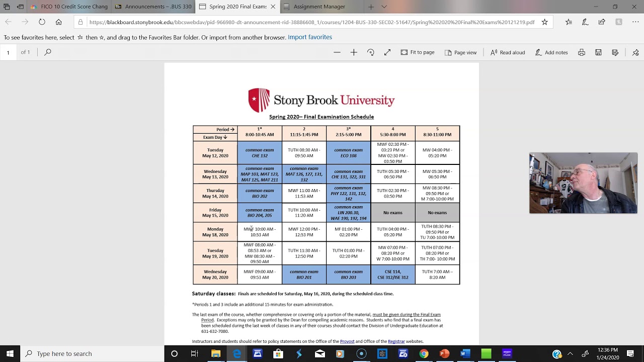644x362 pixels.
Task: Zoom out the PDF with minus icon
Action: 337,52
